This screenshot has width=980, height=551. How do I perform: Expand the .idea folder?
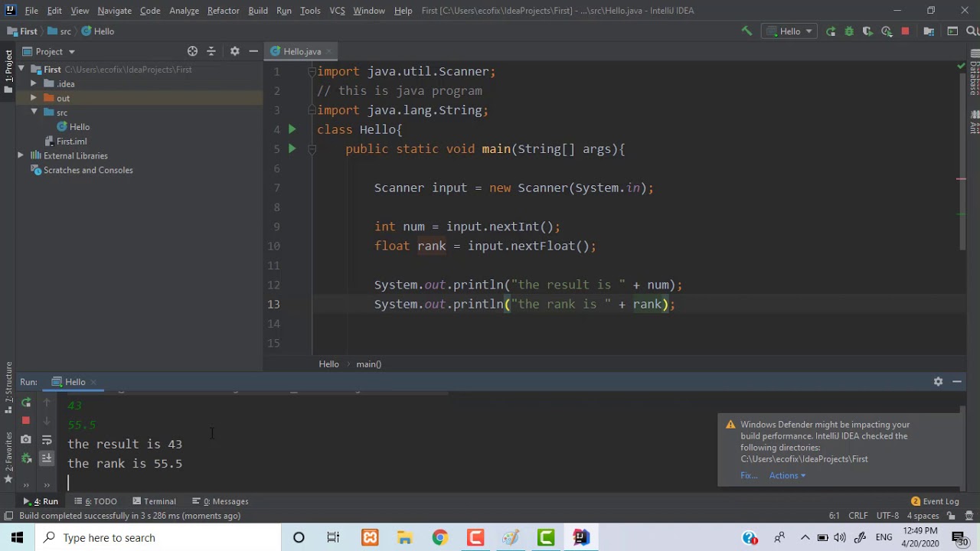point(33,83)
